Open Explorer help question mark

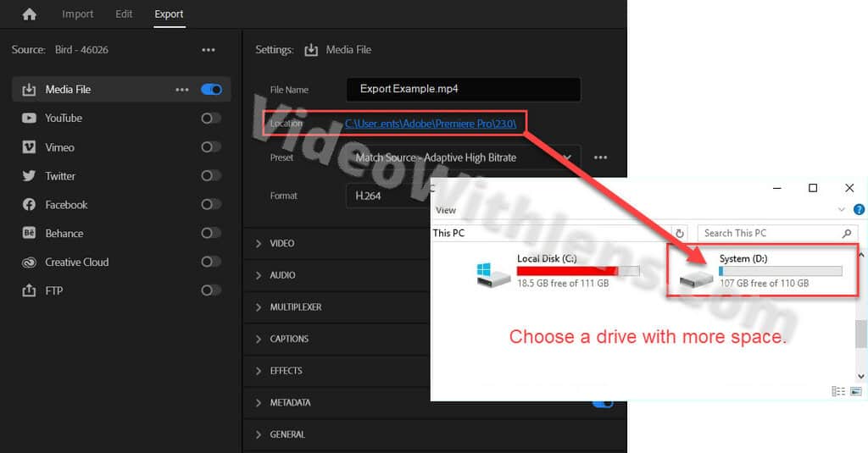pyautogui.click(x=860, y=210)
